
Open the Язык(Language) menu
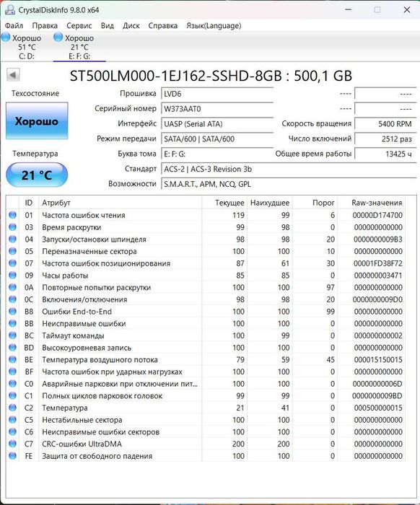pos(214,25)
